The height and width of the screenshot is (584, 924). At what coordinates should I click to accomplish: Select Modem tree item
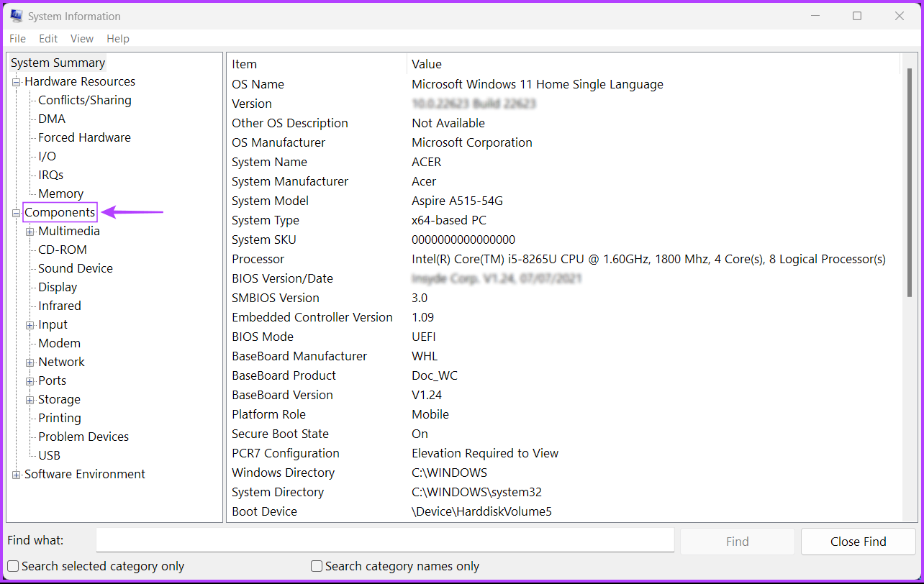[x=60, y=343]
